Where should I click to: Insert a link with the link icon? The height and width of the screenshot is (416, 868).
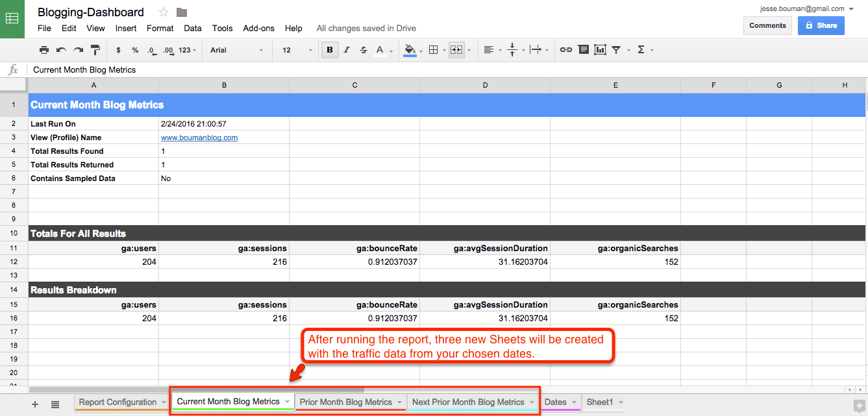tap(565, 49)
